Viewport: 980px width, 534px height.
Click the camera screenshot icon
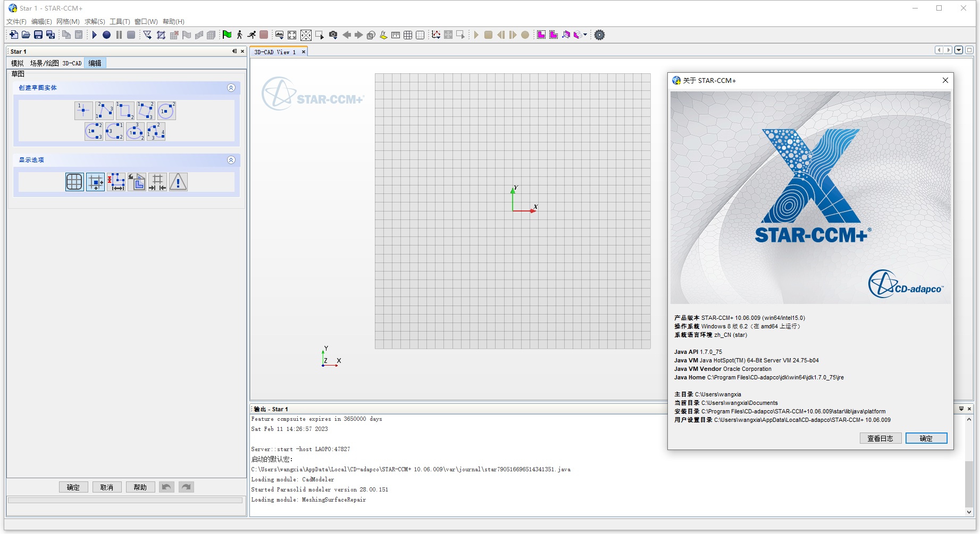click(333, 35)
